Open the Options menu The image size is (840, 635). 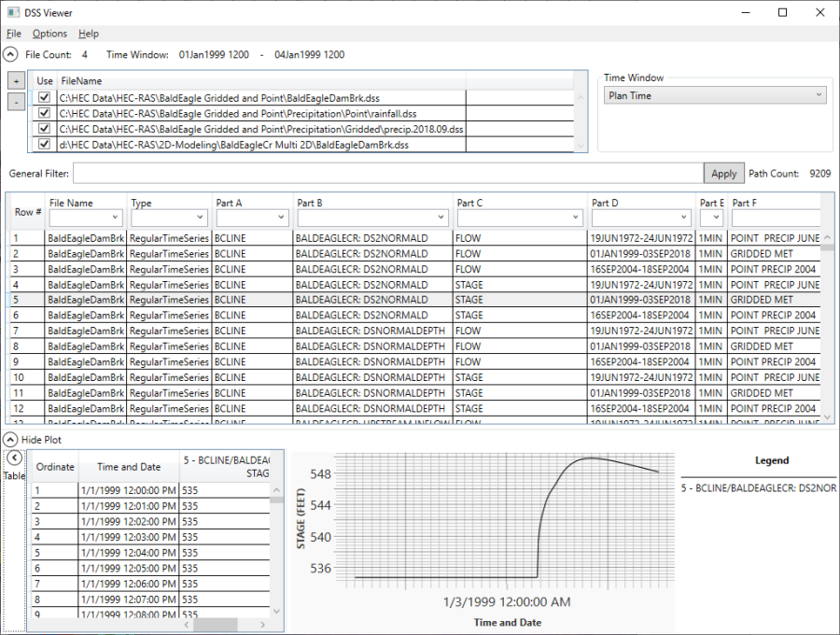click(x=49, y=34)
